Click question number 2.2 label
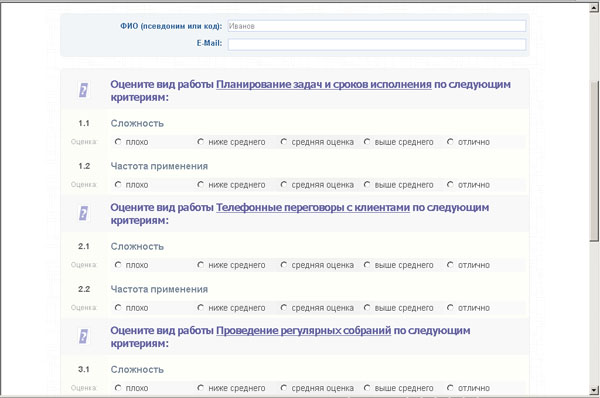 [84, 289]
